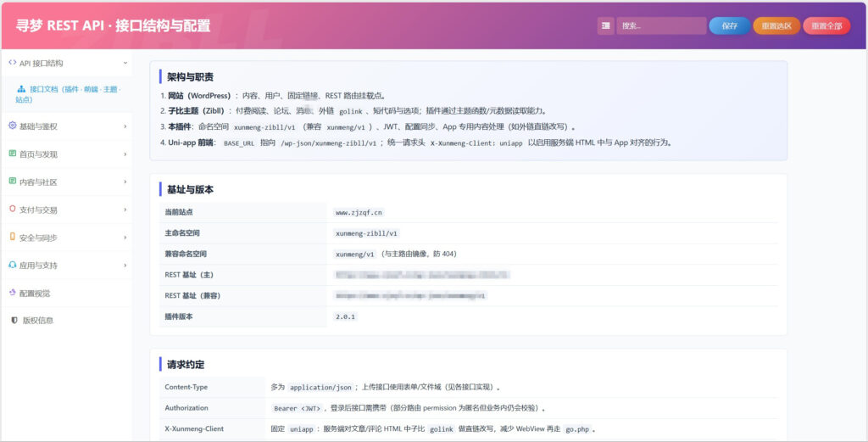Open the 首页与发现 menu section

66,154
